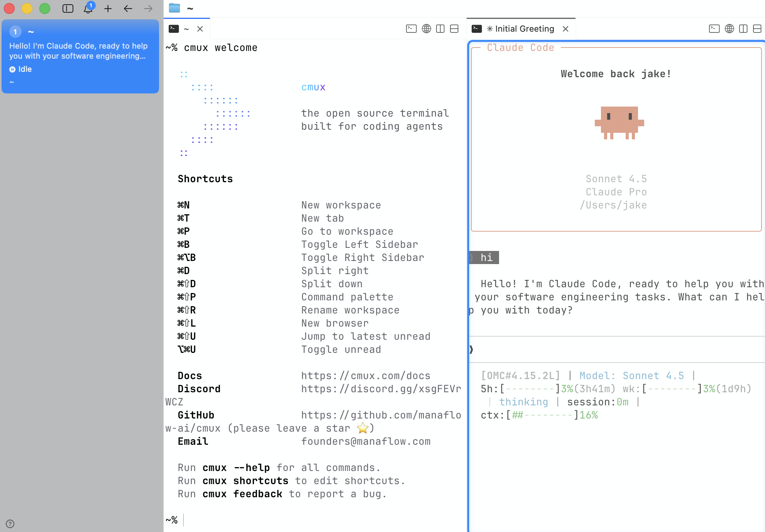Screen dimensions: 765x532
Task: Open the help question mark icon
Action: [10, 524]
